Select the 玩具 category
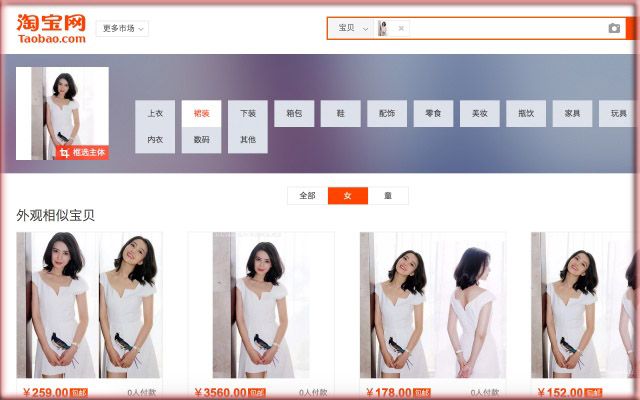640x400 pixels. (618, 113)
